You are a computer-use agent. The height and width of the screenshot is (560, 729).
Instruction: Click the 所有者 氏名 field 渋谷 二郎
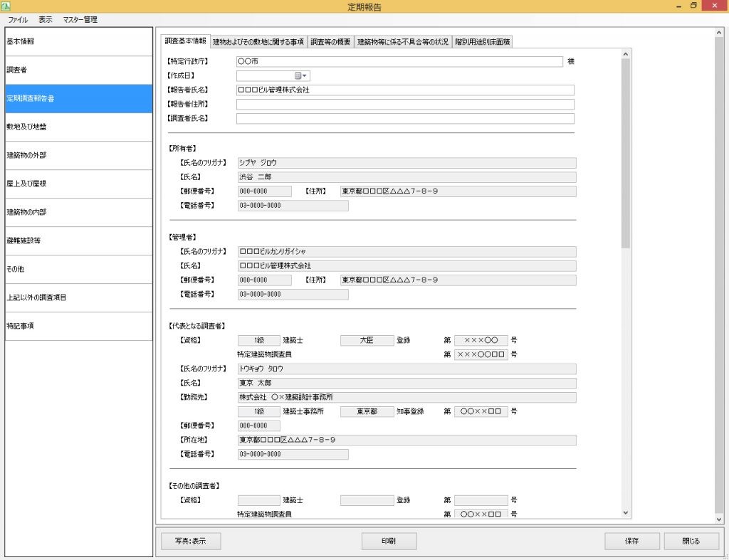[407, 177]
